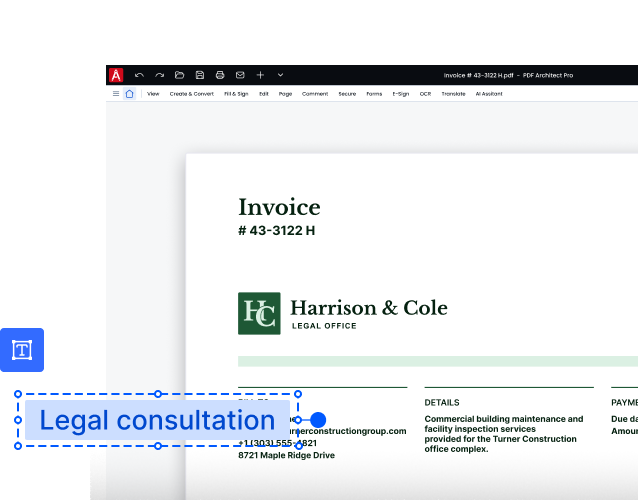Send by email using the envelope icon
The height and width of the screenshot is (500, 638).
pos(240,75)
